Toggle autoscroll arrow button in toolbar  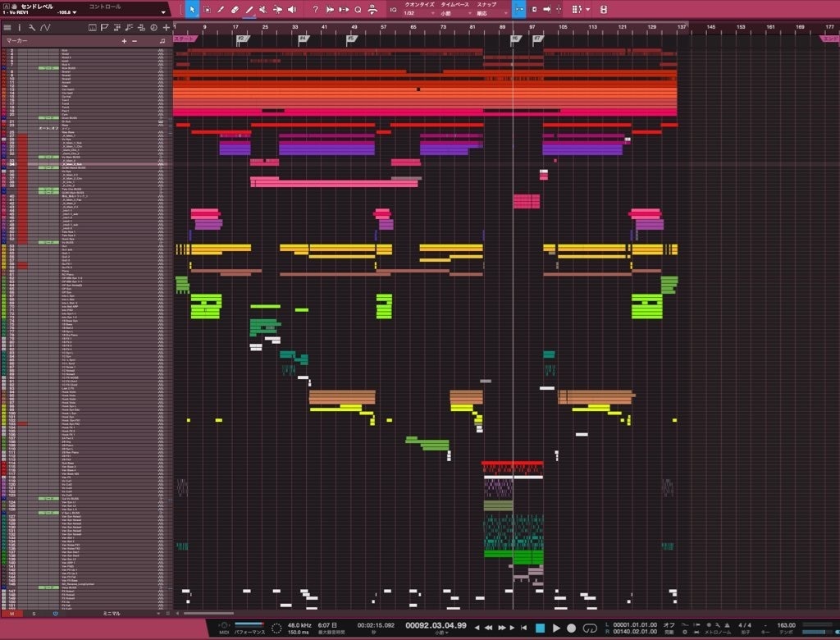[x=547, y=9]
